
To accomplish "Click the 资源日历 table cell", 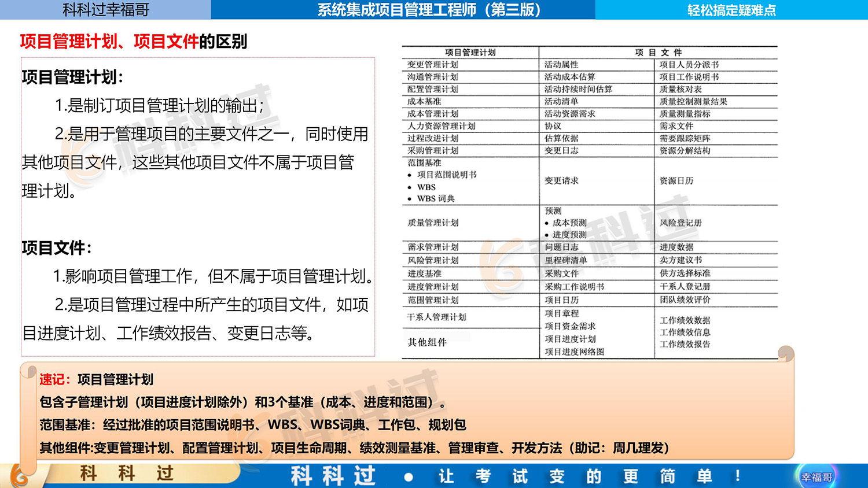I will tap(676, 180).
